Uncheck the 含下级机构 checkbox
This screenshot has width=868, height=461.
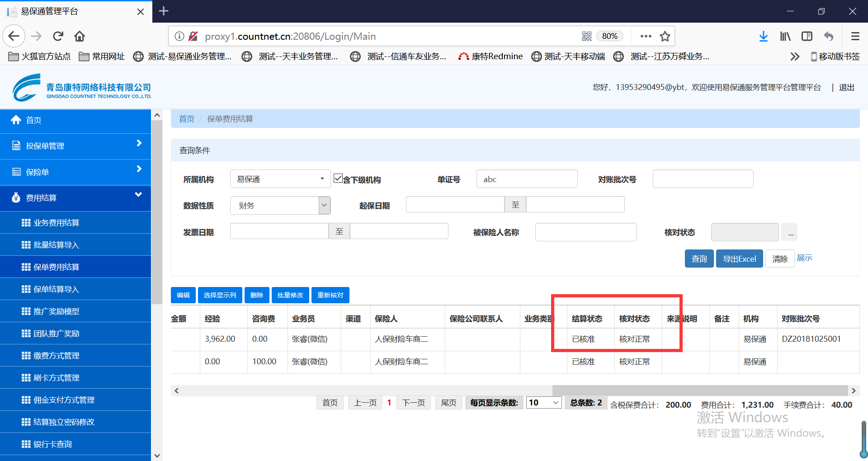[338, 178]
